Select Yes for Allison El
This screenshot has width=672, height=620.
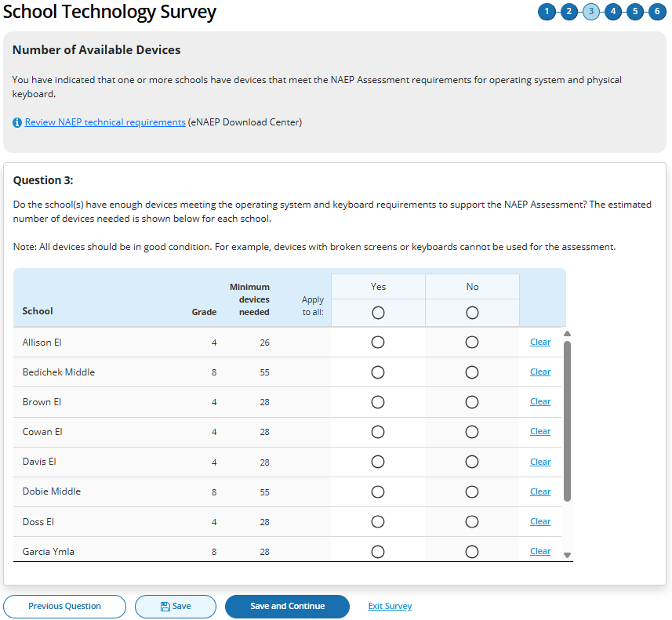378,343
